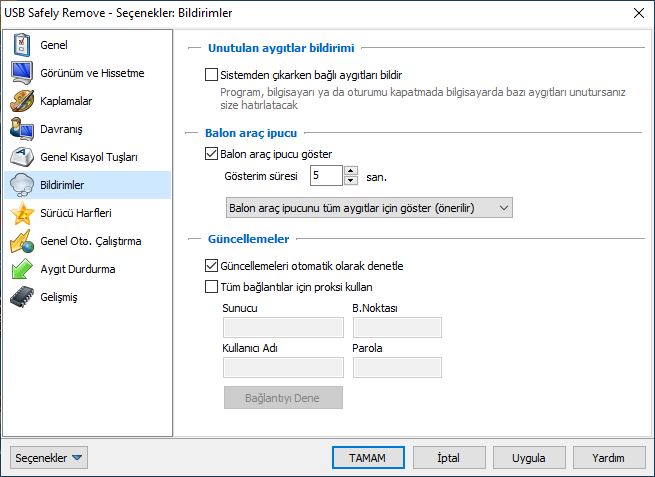Uncheck Balon araç ipucu göster
Screen dimensions: 655x477
coord(211,154)
